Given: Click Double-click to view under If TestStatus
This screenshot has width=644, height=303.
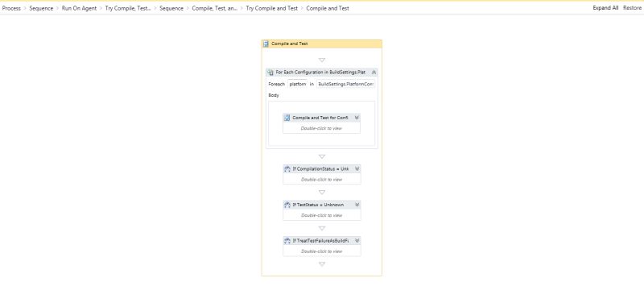Looking at the screenshot, I should coord(321,215).
